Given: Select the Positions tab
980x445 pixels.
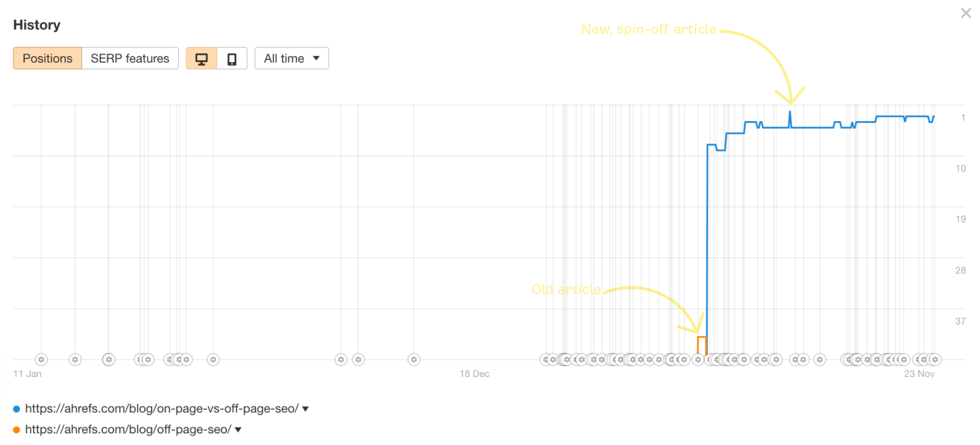Looking at the screenshot, I should (x=48, y=59).
